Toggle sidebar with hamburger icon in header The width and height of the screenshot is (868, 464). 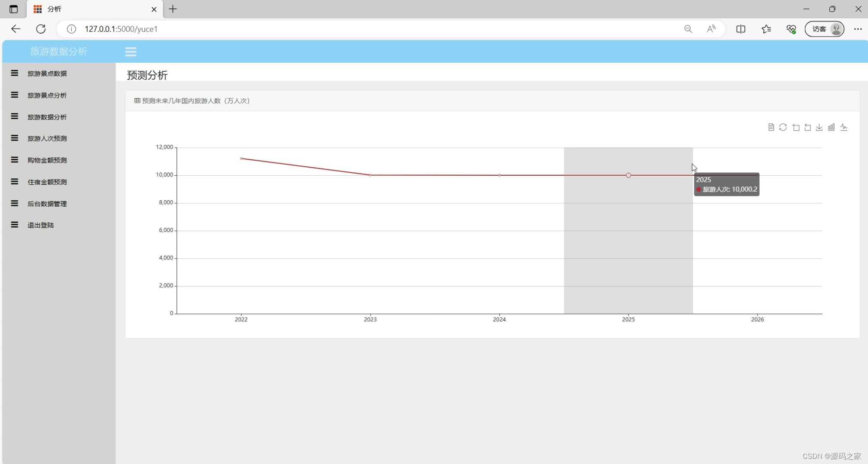click(131, 52)
